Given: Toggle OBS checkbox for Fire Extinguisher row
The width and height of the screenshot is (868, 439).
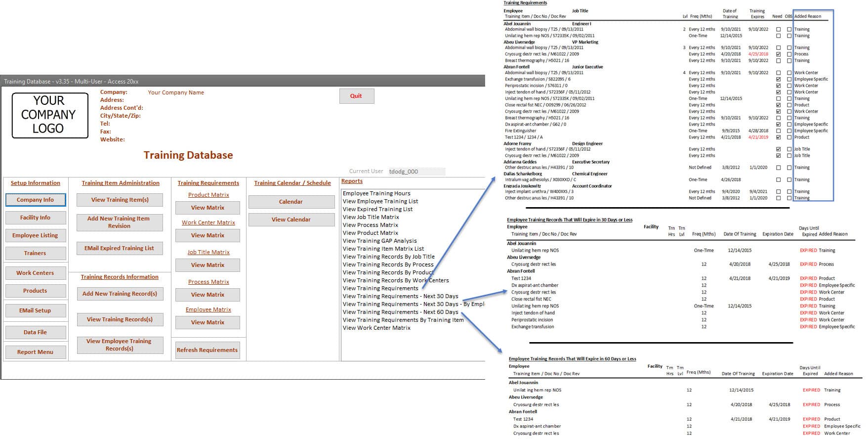Looking at the screenshot, I should point(789,131).
